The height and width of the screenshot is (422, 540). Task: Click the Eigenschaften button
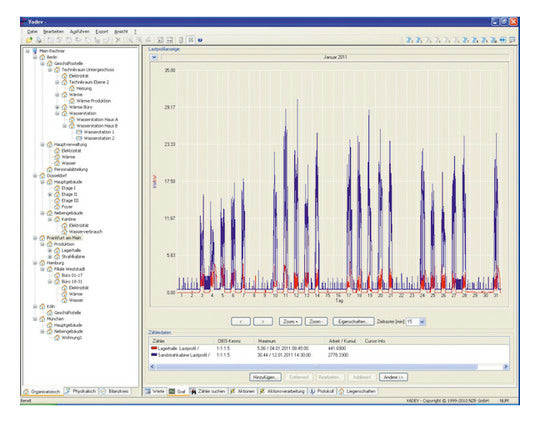353,322
